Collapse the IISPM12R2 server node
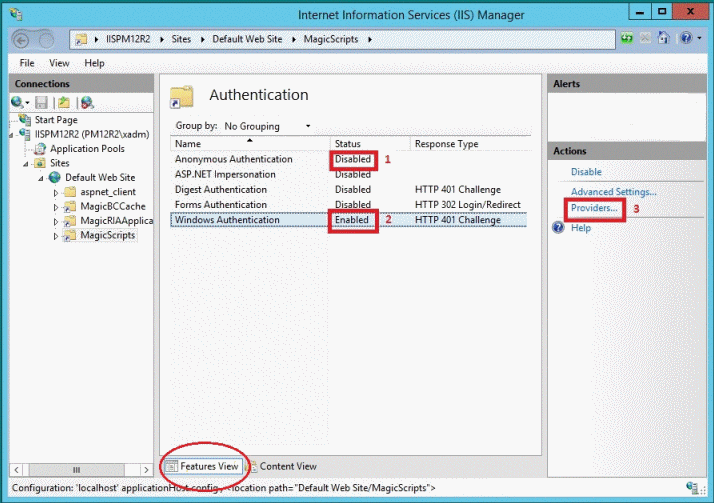Viewport: 714px width, 503px height. point(11,135)
